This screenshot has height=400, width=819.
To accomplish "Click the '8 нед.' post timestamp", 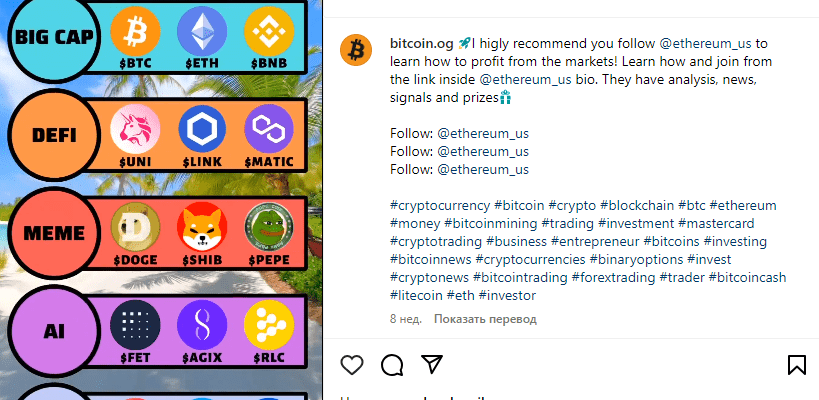I will pos(406,320).
